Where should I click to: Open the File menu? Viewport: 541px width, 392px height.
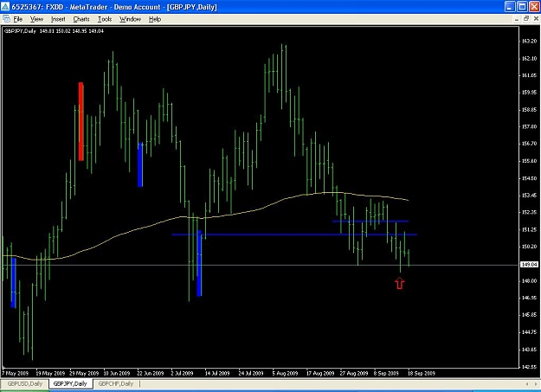(18, 19)
